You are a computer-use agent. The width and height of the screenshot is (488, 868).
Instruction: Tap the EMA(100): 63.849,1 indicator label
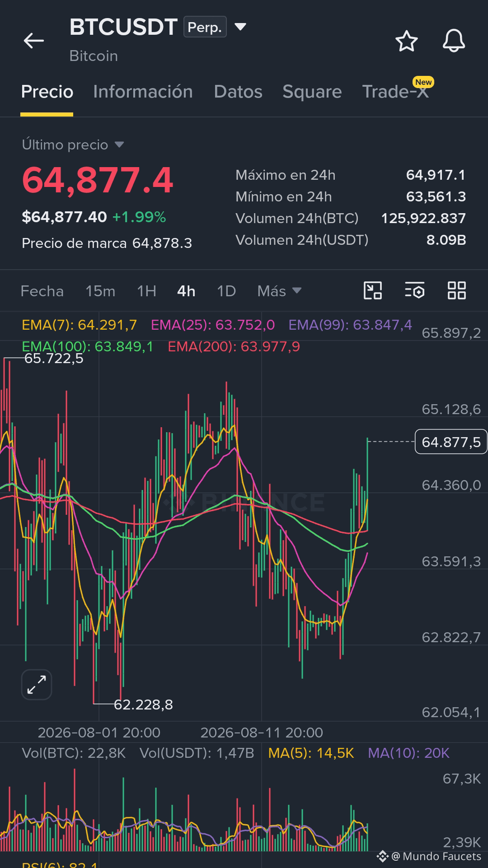(x=88, y=346)
